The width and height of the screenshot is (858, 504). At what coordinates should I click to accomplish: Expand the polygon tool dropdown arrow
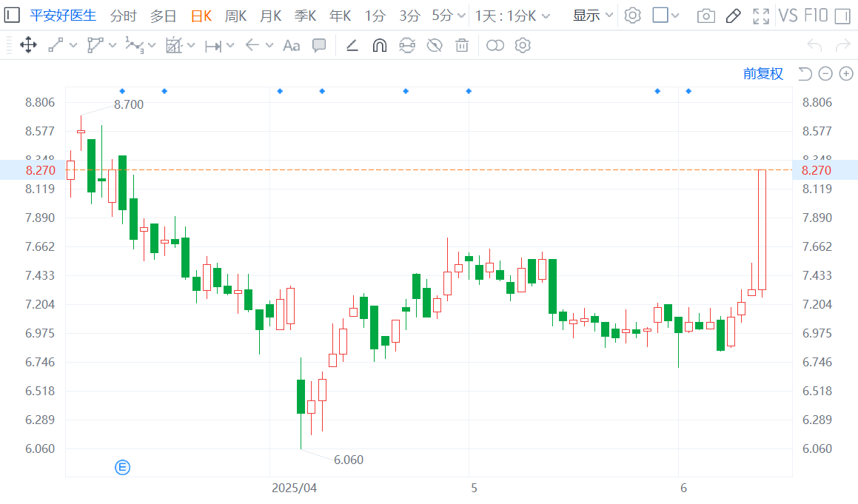pyautogui.click(x=113, y=45)
